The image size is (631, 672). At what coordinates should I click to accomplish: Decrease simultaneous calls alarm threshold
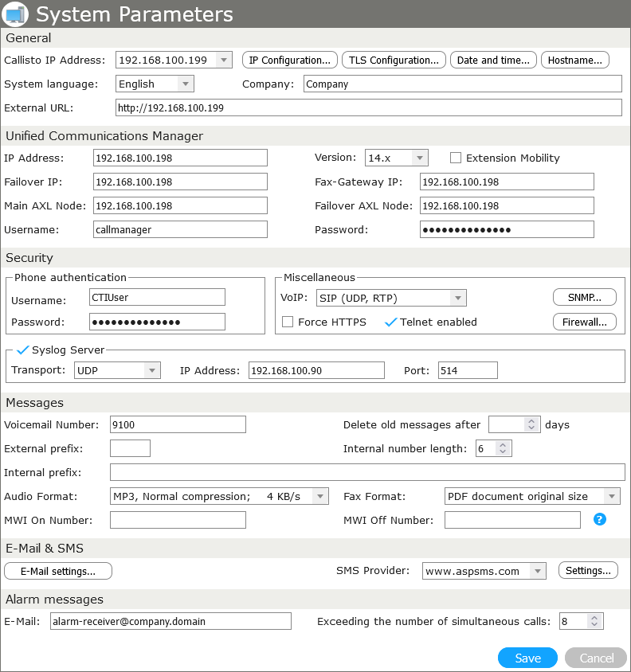coord(594,624)
